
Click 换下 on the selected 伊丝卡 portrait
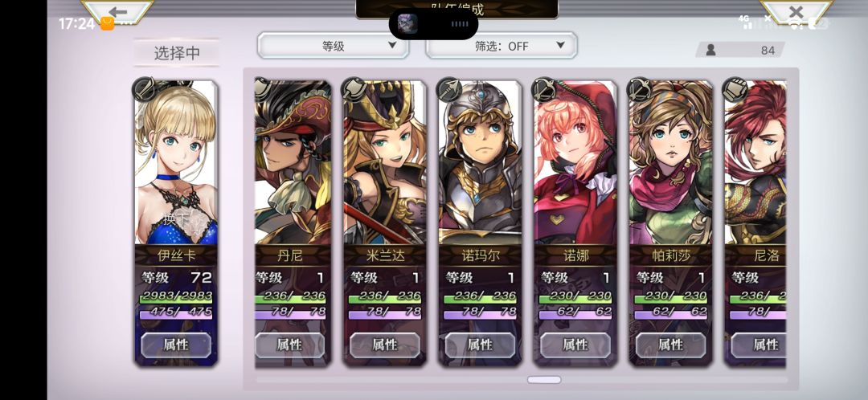[176, 218]
